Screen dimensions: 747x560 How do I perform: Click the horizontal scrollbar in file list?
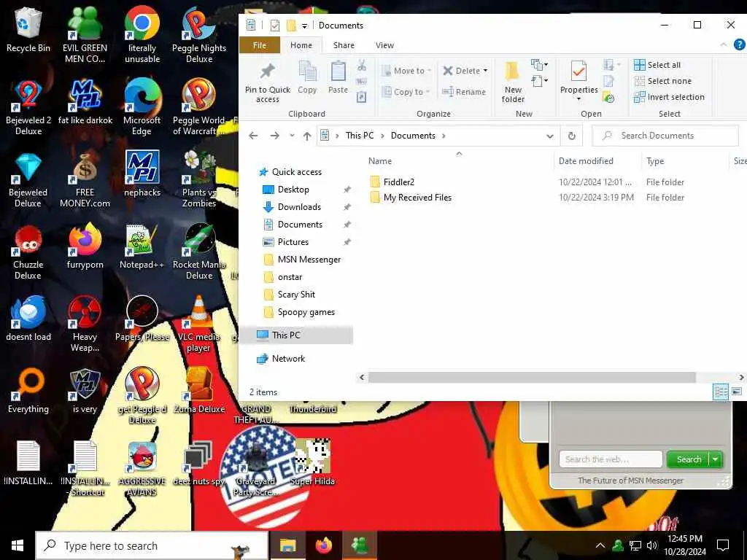pyautogui.click(x=532, y=377)
